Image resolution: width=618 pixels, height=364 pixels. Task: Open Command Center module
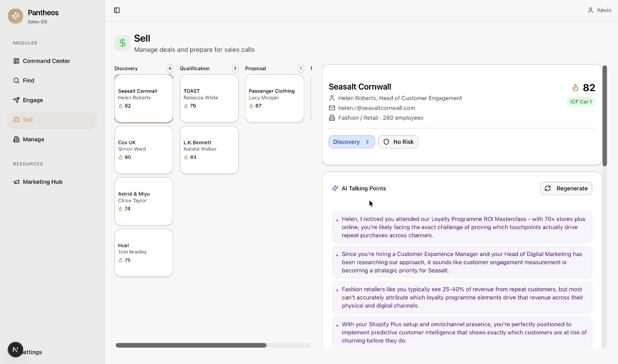[46, 61]
